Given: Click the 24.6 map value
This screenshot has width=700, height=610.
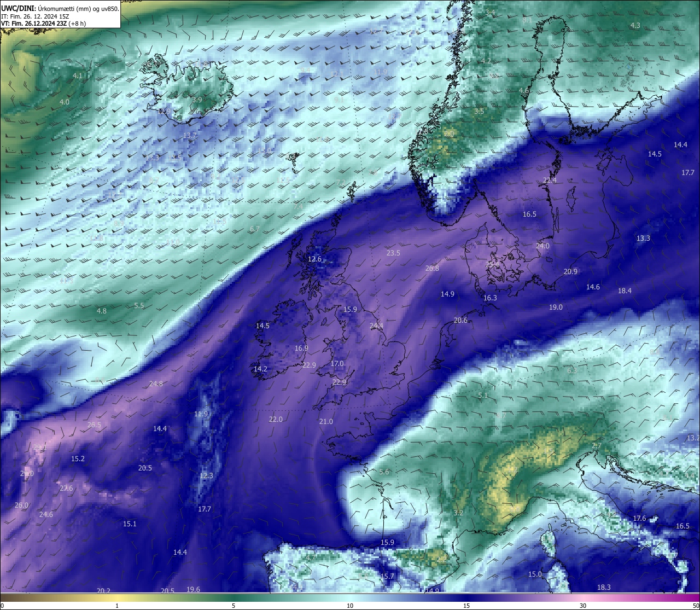Looking at the screenshot, I should pyautogui.click(x=46, y=514).
